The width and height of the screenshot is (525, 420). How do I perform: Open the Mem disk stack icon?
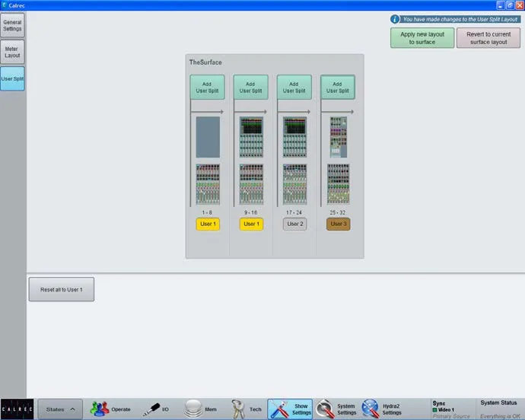pyautogui.click(x=193, y=409)
